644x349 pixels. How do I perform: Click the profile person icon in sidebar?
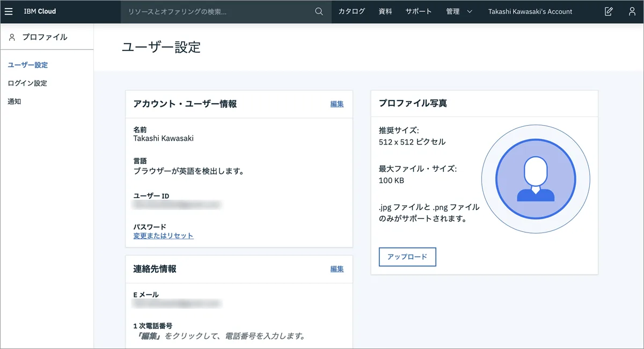[12, 37]
